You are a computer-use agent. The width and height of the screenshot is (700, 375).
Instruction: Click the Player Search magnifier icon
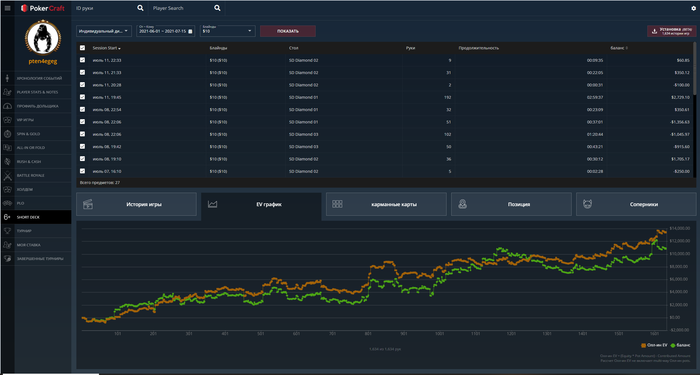click(x=217, y=8)
